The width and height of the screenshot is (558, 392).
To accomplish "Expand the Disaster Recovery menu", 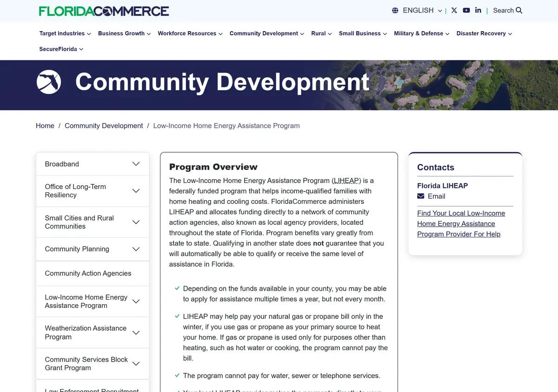I will click(x=484, y=33).
